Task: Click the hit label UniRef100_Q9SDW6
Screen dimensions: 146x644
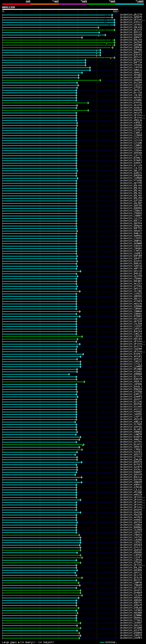Action: [x=131, y=45]
